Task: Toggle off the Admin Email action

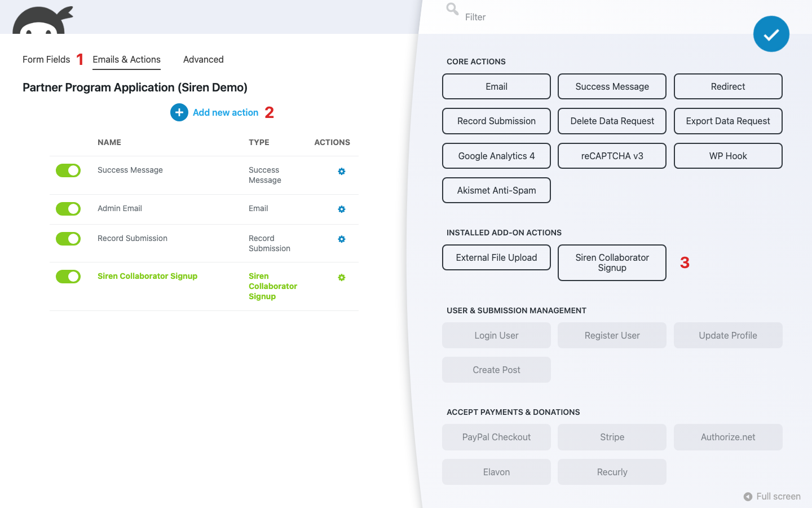Action: 68,209
